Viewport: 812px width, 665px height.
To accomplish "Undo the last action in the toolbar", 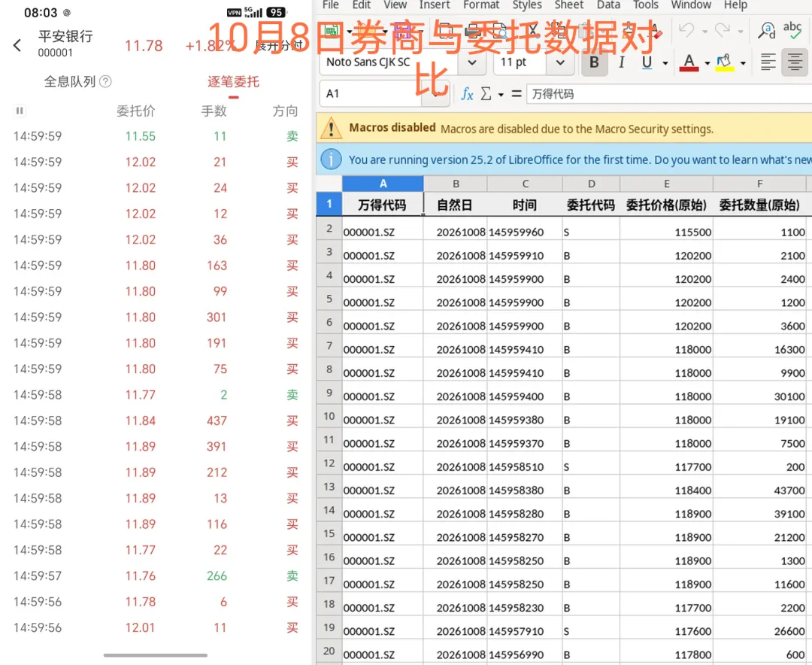I will pyautogui.click(x=686, y=30).
